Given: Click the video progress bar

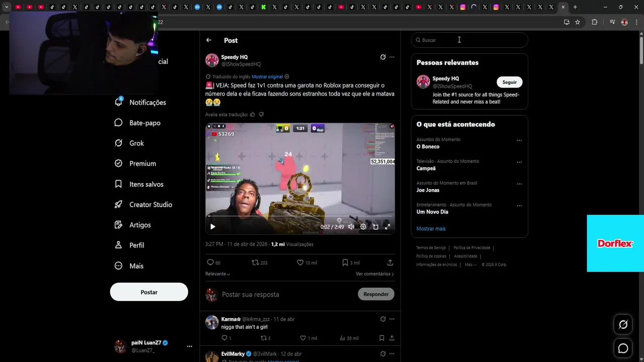Looking at the screenshot, I should click(300, 217).
